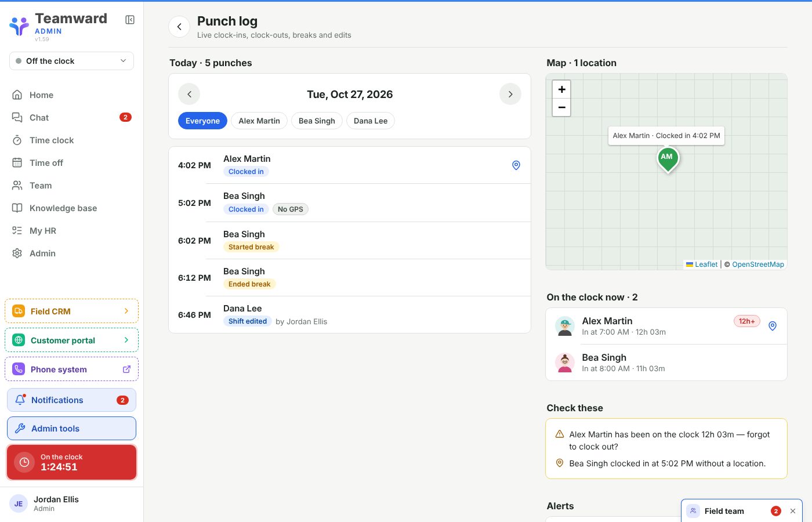Click the Team people icon

pyautogui.click(x=17, y=186)
